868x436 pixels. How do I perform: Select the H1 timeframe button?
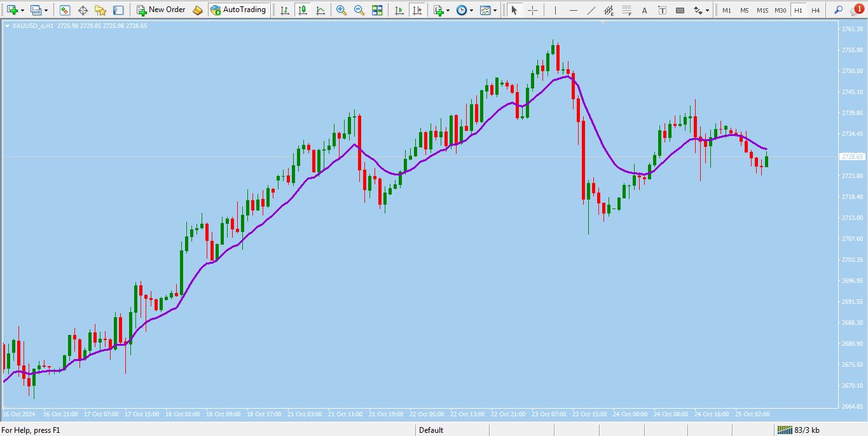(798, 10)
